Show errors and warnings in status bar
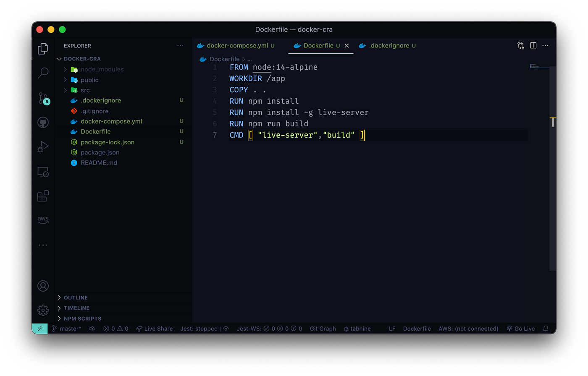588x376 pixels. [116, 329]
